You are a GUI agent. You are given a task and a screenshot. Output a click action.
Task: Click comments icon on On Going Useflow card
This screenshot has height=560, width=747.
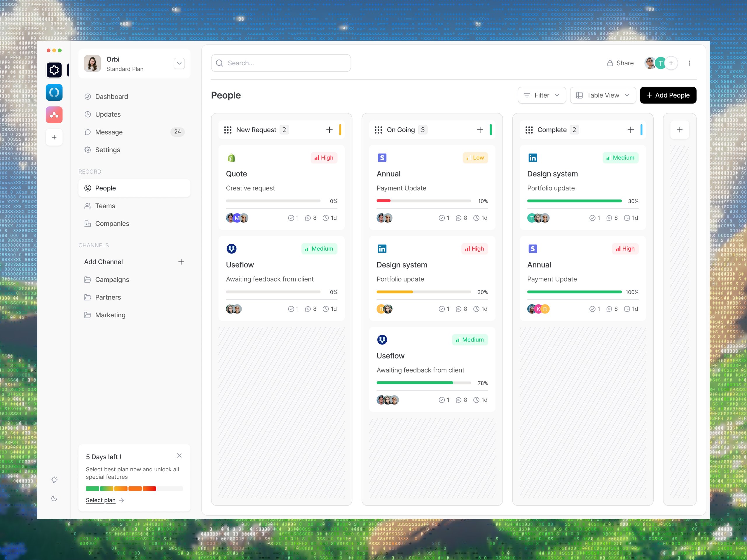point(458,400)
